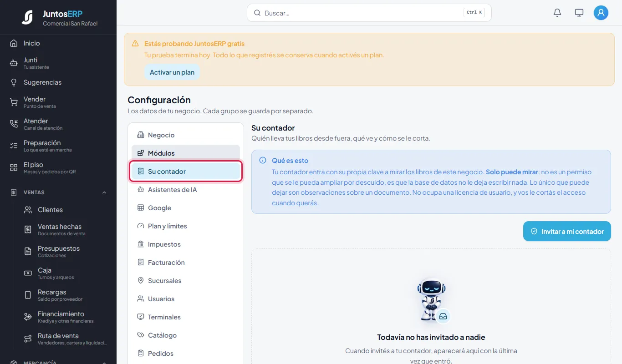Click the Preparación checklist icon
Screen dimensions: 622x364
click(x=14, y=146)
